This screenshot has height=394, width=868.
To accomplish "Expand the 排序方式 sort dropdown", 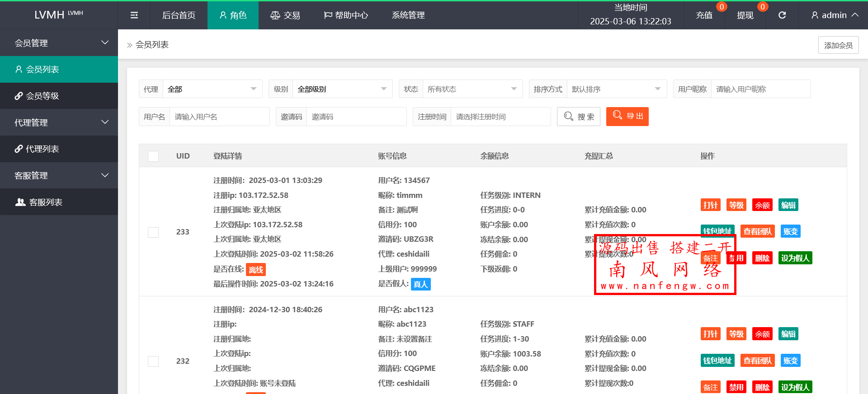I will [x=616, y=89].
